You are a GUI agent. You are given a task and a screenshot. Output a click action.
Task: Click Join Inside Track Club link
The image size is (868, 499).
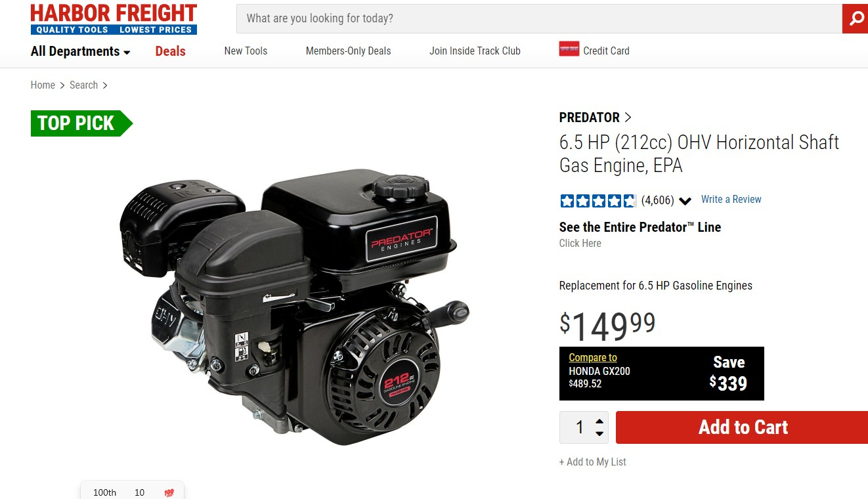click(x=475, y=51)
